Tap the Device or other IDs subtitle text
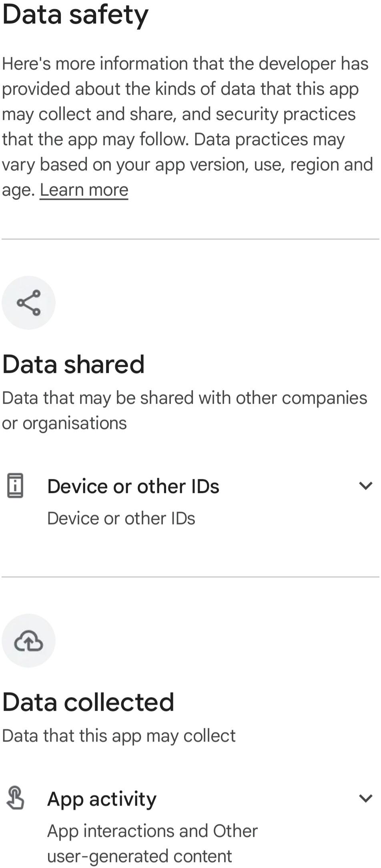The height and width of the screenshot is (868, 381). tap(121, 518)
